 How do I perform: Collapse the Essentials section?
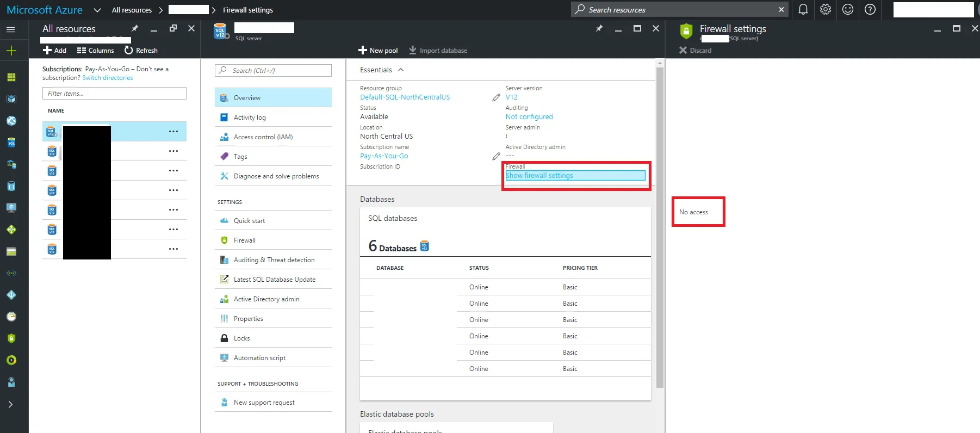click(x=401, y=70)
